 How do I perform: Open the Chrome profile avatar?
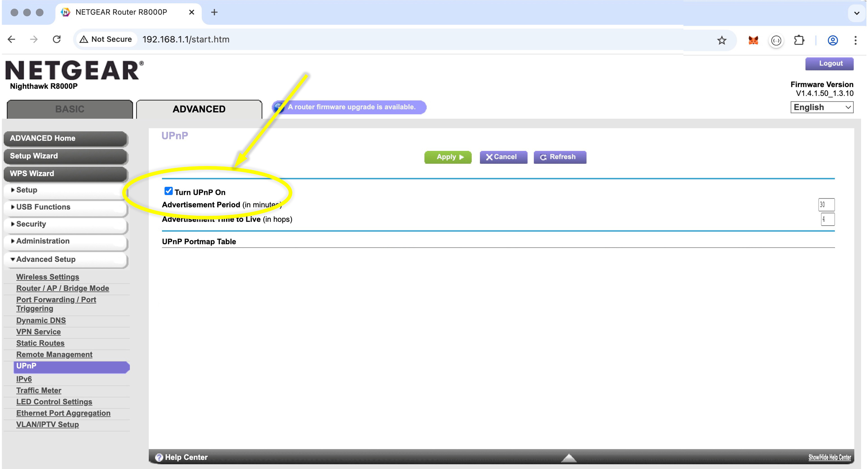tap(833, 40)
